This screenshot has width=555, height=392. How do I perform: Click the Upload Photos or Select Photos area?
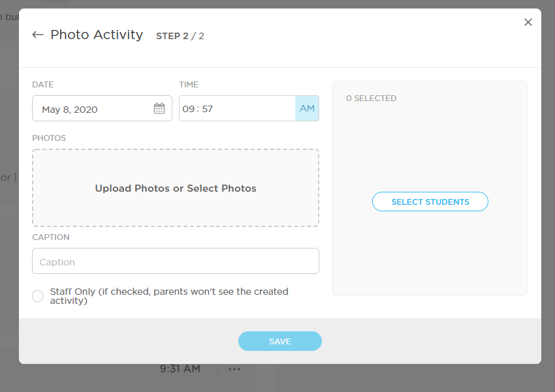coord(175,187)
